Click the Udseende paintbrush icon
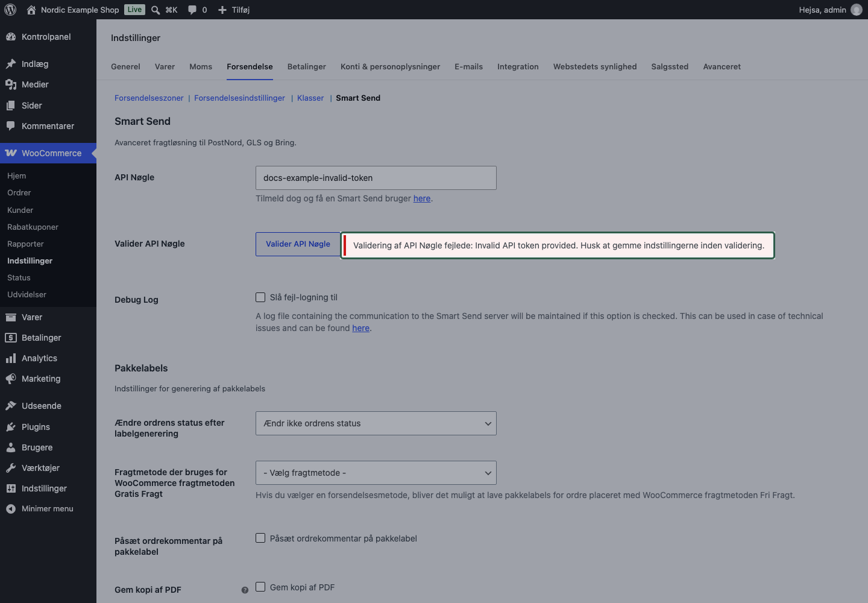Image resolution: width=868 pixels, height=603 pixels. click(x=11, y=406)
